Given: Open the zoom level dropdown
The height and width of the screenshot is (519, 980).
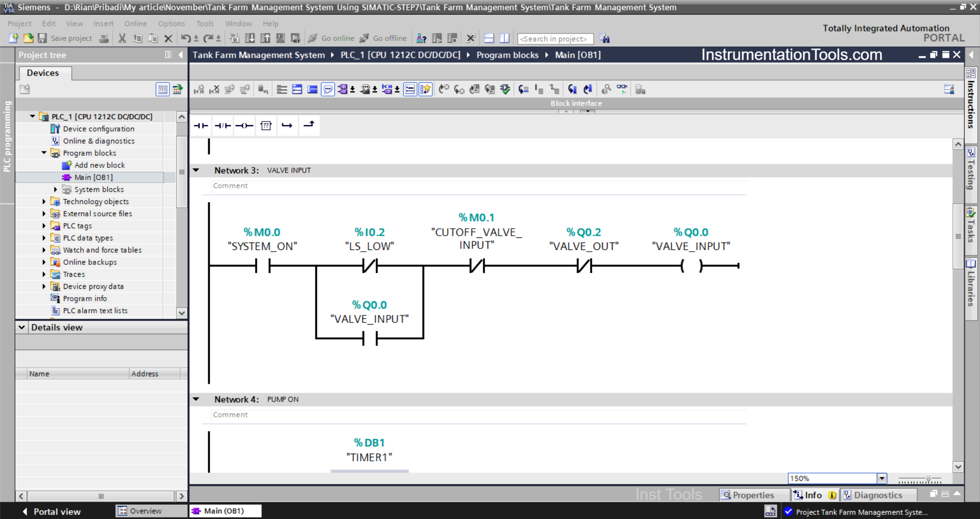Looking at the screenshot, I should [x=881, y=479].
